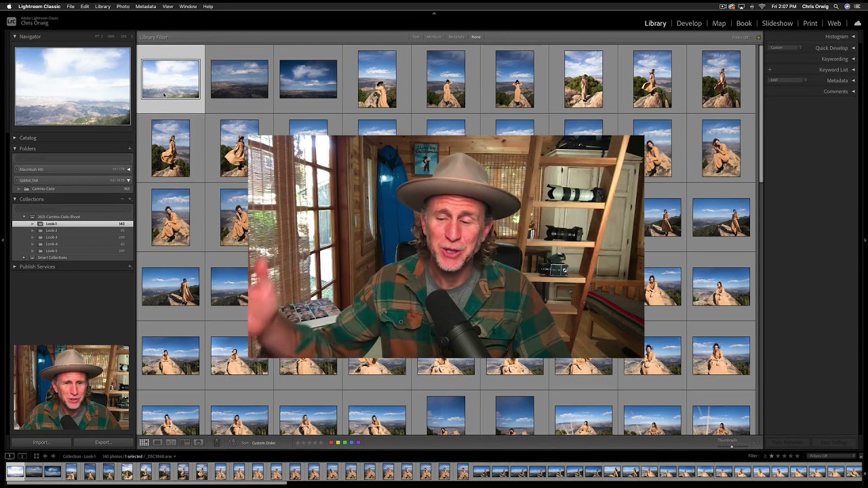Image resolution: width=868 pixels, height=488 pixels.
Task: Show filmstrip grid shortcut icon
Action: [36, 456]
